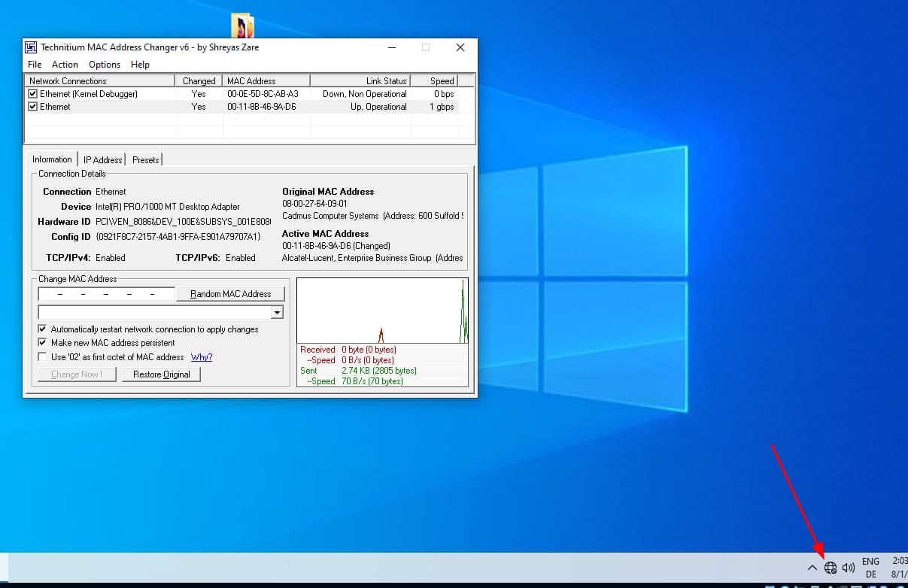The width and height of the screenshot is (908, 588).
Task: Click the Random MAC Address button
Action: pos(230,294)
